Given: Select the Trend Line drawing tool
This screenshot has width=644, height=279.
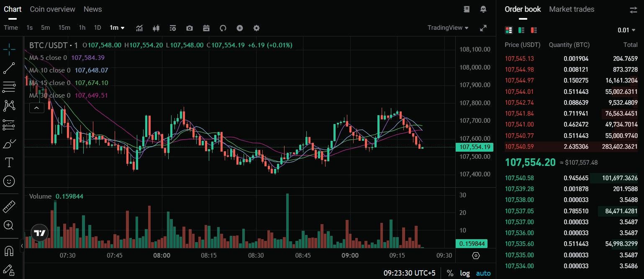Looking at the screenshot, I should (9, 68).
